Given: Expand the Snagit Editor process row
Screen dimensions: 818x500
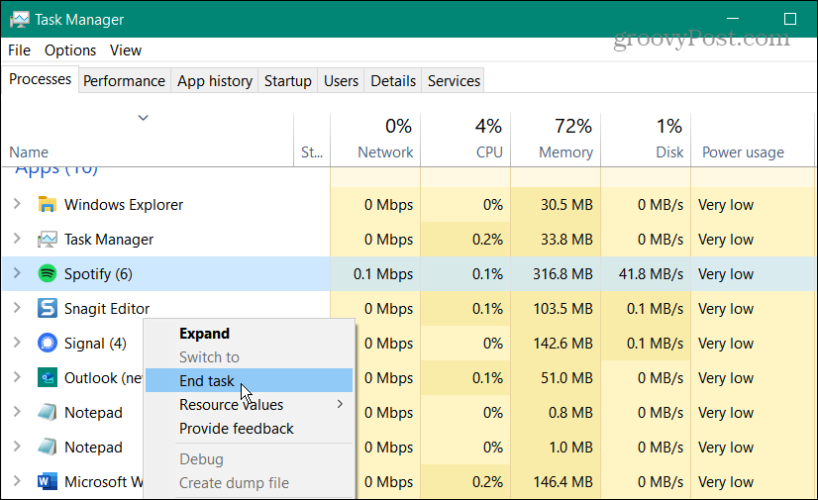Looking at the screenshot, I should click(x=17, y=308).
